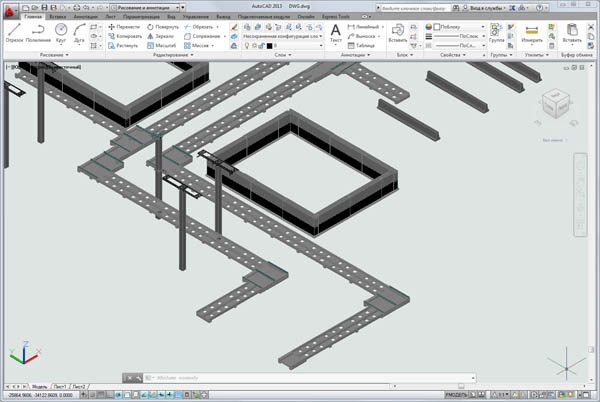Click the ViewCube navigation cube
This screenshot has width=600, height=402.
[552, 104]
